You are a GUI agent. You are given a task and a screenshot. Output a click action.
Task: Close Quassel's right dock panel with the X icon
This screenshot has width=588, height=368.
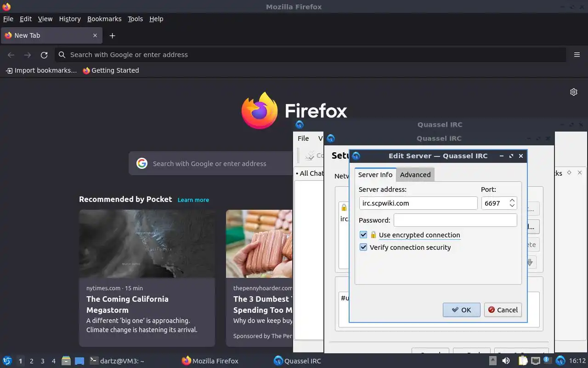(x=580, y=172)
